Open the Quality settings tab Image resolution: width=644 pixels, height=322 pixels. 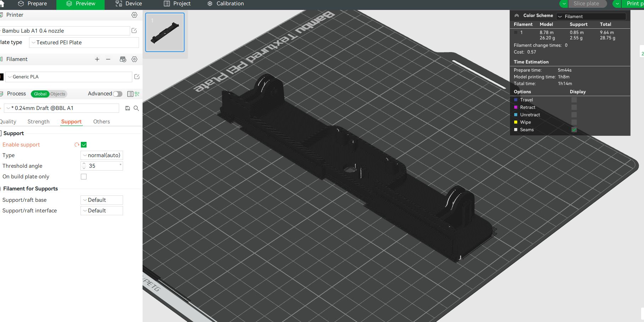point(8,122)
